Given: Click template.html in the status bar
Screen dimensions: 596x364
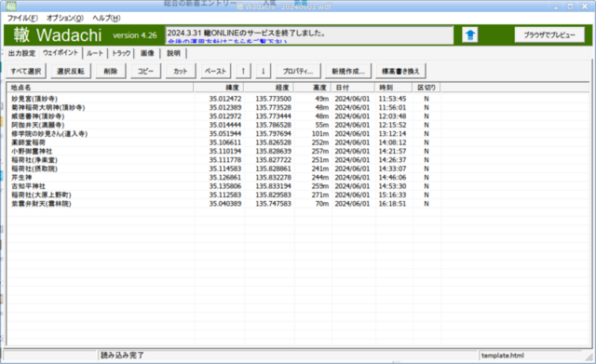Looking at the screenshot, I should click(503, 356).
